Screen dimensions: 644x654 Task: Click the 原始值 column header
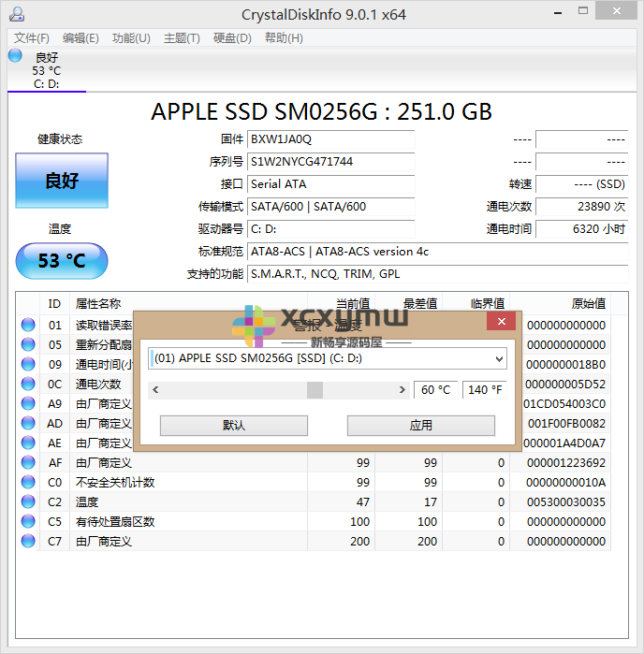point(561,304)
